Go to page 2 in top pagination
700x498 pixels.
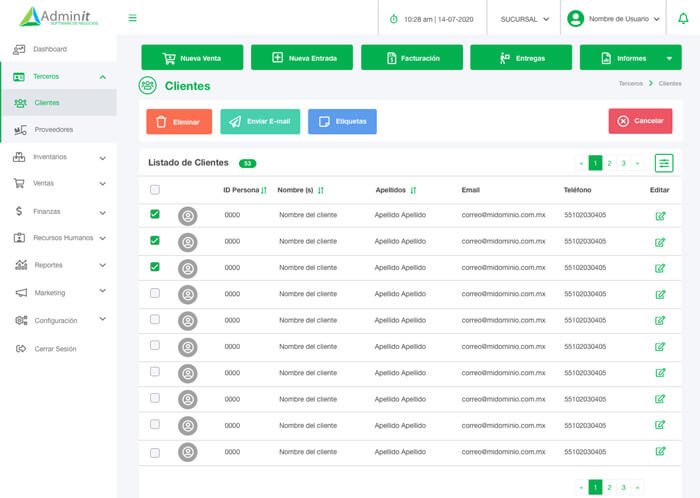609,163
